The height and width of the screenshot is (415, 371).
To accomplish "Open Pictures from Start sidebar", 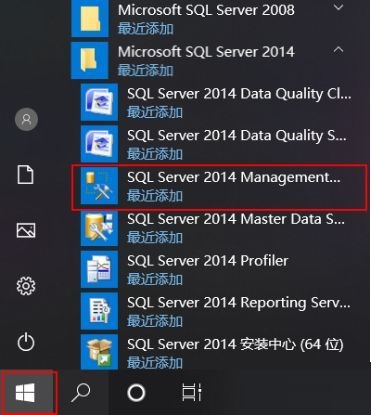I will pos(26,230).
